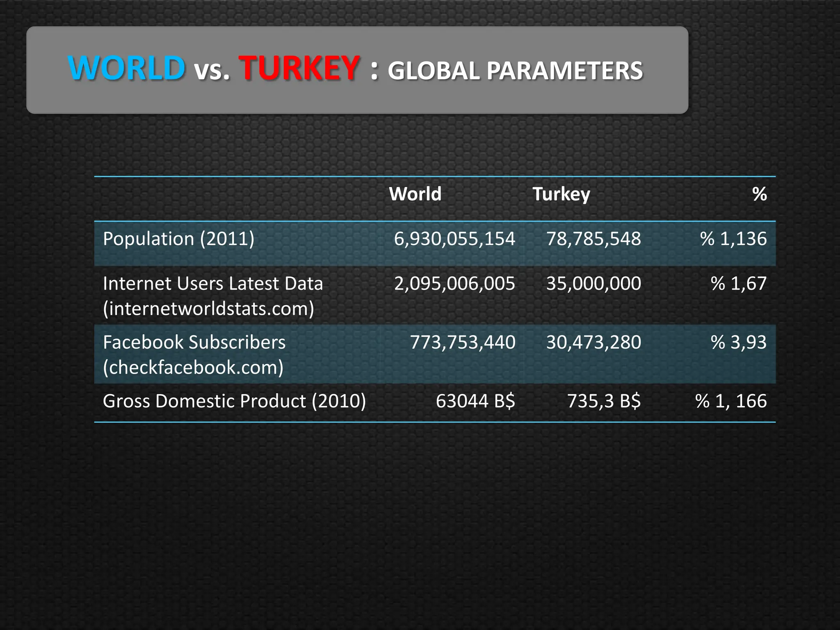
Task: Click the (checkfacebook.com) source text
Action: (x=193, y=367)
